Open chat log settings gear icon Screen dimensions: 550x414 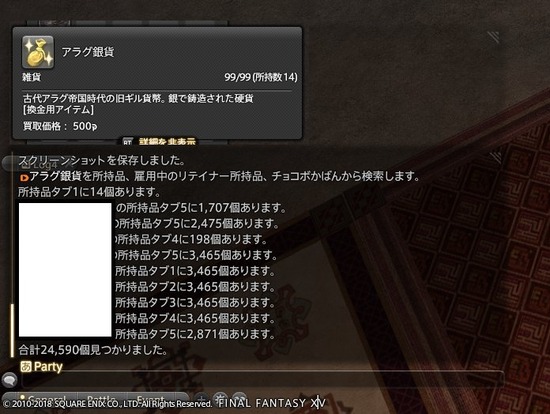221,398
